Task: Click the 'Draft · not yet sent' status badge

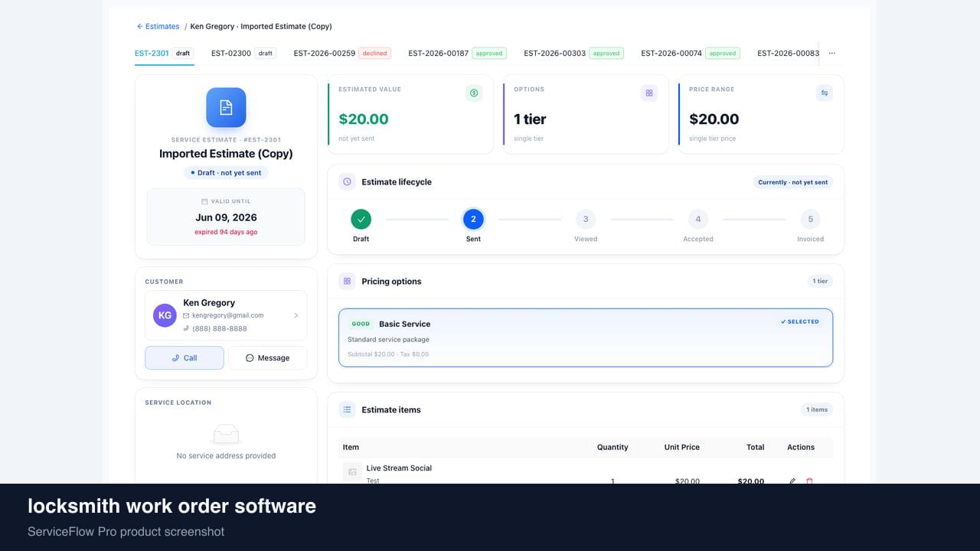Action: pos(226,173)
